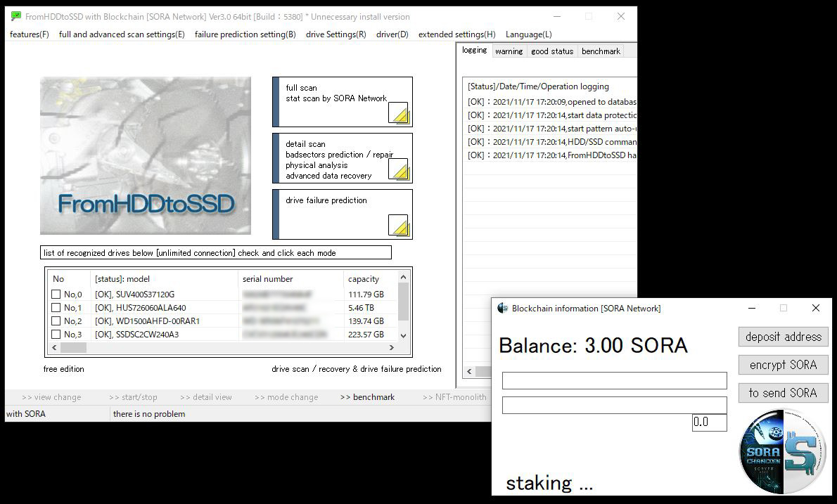Click the to send SORA button
This screenshot has width=837, height=504.
pos(783,392)
